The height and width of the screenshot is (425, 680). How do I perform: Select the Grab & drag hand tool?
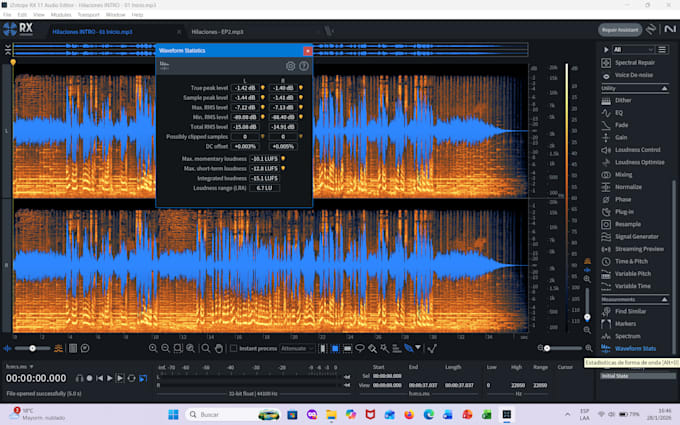(219, 348)
